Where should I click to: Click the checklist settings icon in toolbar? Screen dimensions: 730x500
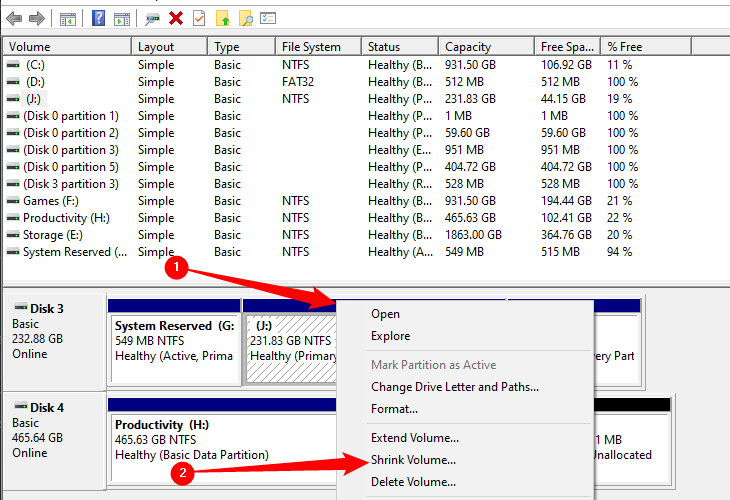click(268, 18)
